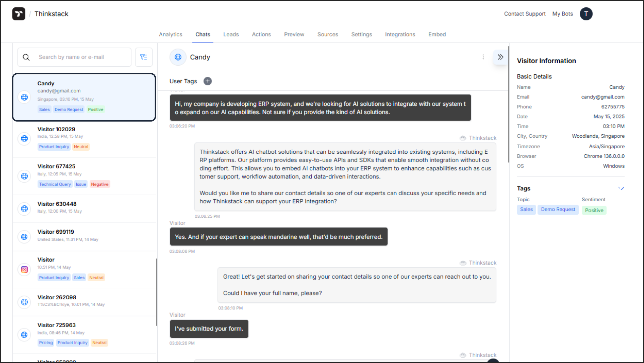The height and width of the screenshot is (363, 644).
Task: Select the Candy conversation
Action: point(84,97)
